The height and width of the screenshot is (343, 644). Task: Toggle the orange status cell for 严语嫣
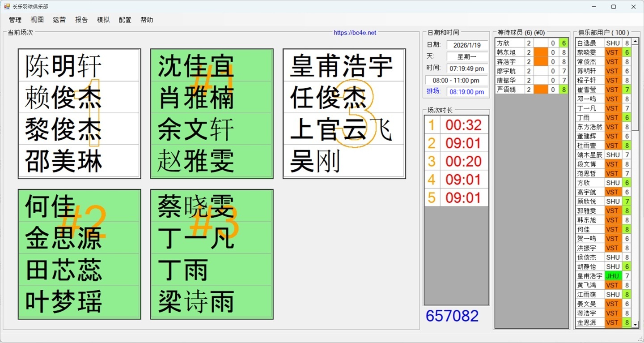(x=541, y=89)
